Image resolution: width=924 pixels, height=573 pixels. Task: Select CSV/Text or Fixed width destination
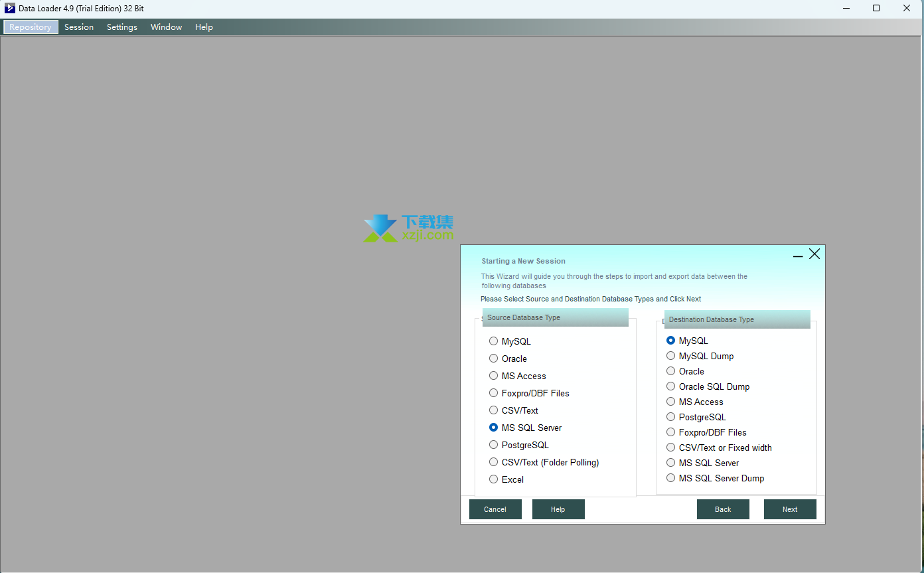click(719, 448)
